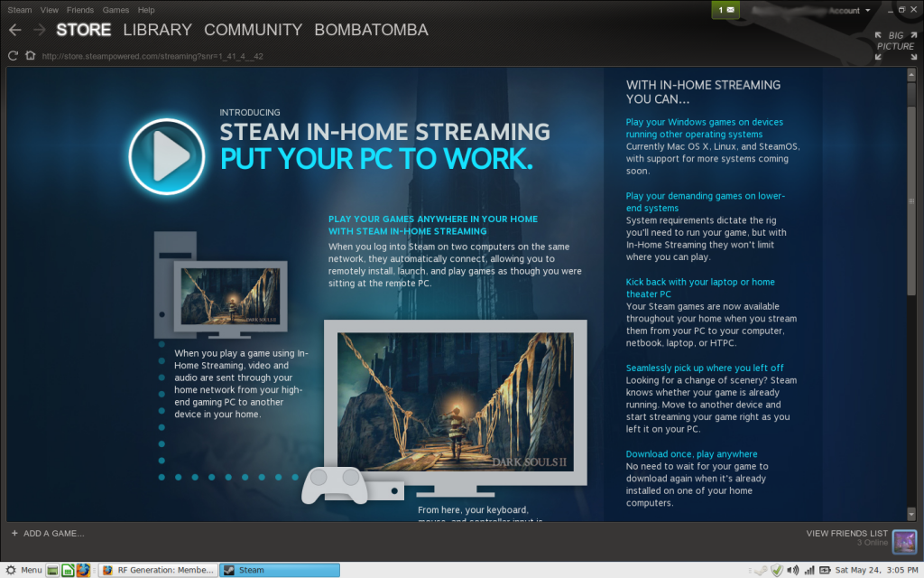Click 'Seamlessly pick up where you left off'
Viewport: 924px width, 578px height.
click(705, 368)
